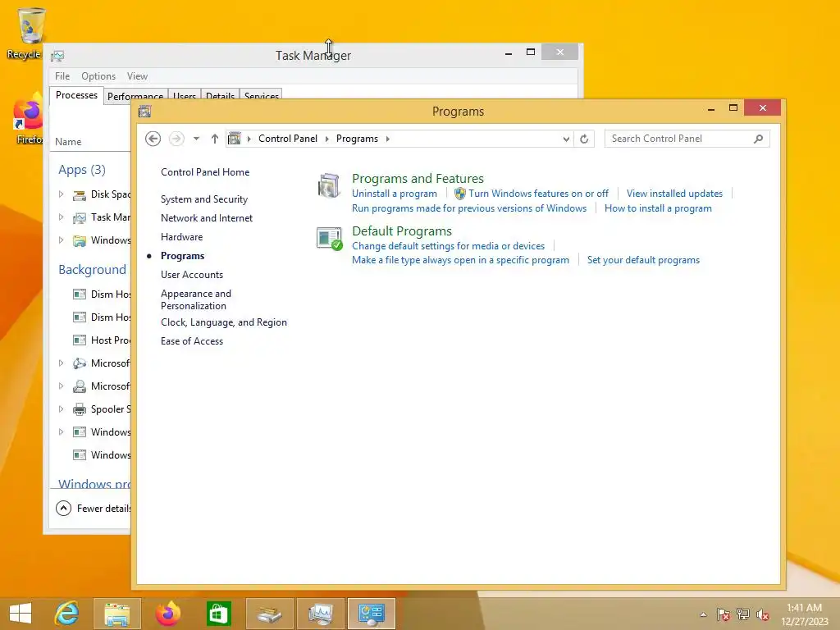Screen dimensions: 840x630
Task: Click the network tray icon
Action: point(743,614)
